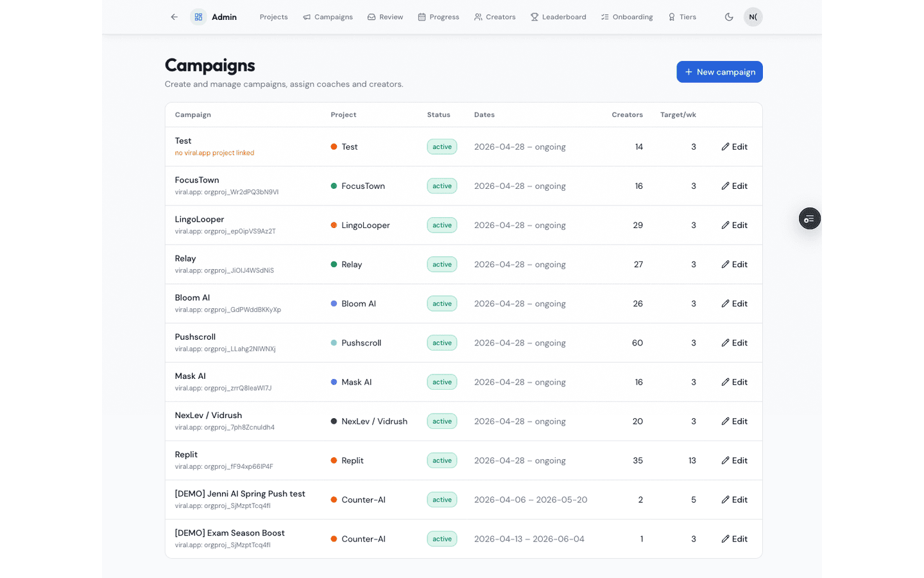
Task: Click the Dates column header
Action: click(x=484, y=115)
